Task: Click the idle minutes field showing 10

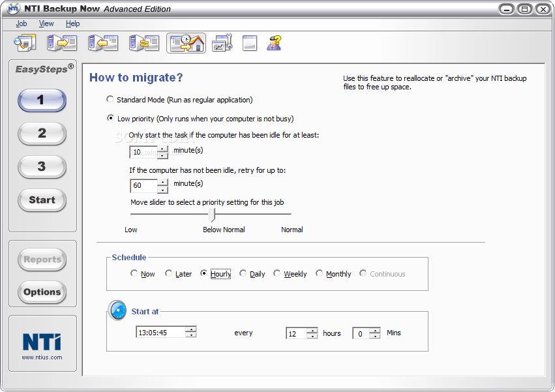Action: [x=143, y=152]
